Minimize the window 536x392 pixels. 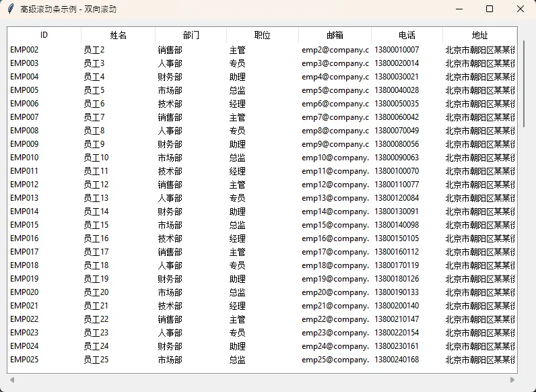459,9
